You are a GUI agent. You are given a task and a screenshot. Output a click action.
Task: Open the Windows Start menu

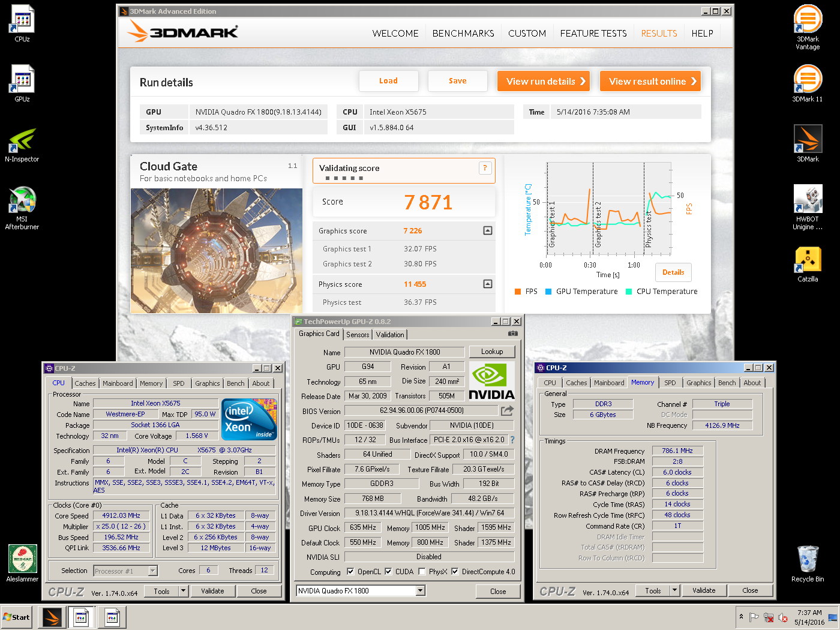(x=16, y=617)
